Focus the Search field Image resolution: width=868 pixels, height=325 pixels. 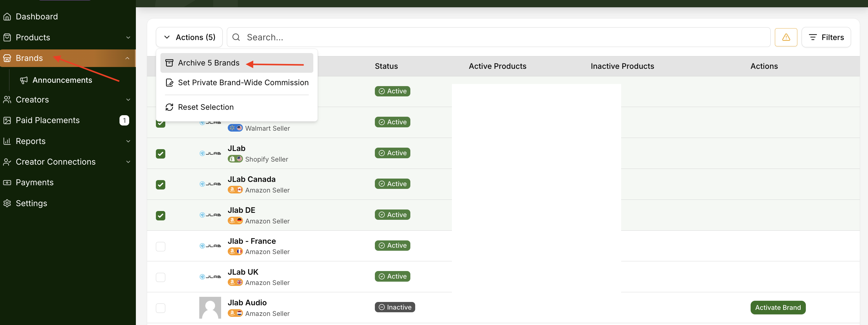[x=498, y=37]
